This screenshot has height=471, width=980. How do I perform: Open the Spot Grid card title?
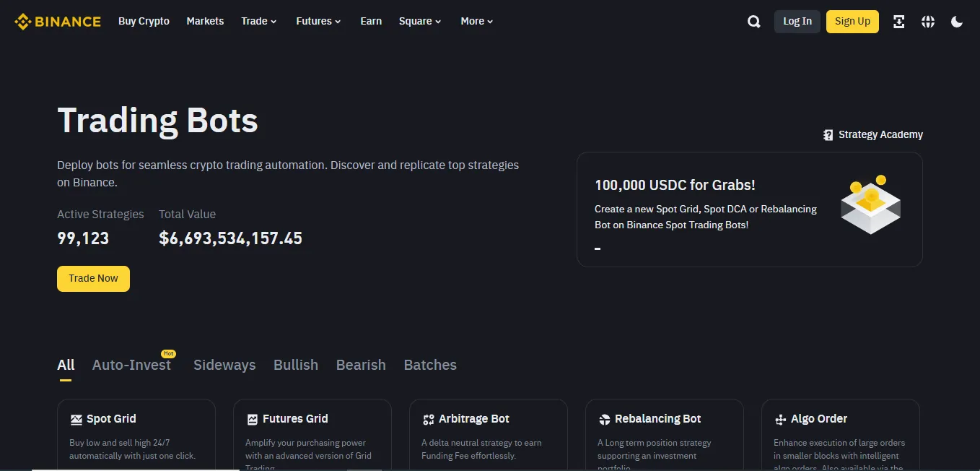111,419
